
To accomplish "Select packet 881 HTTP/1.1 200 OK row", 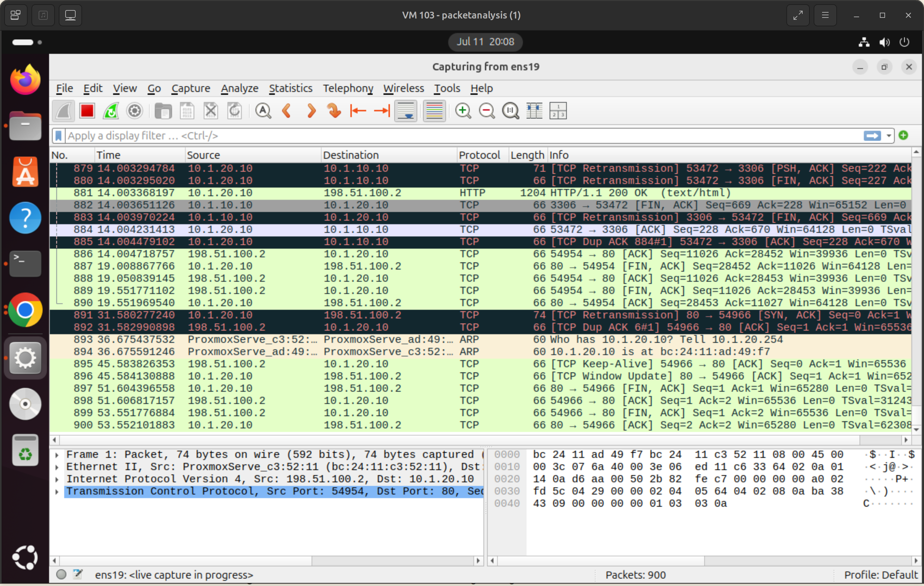I will [x=480, y=193].
